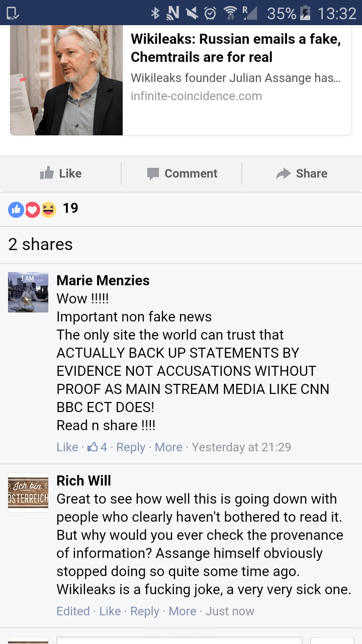Viewport: 362px width, 644px height.
Task: View the 2 shares list
Action: pyautogui.click(x=41, y=245)
